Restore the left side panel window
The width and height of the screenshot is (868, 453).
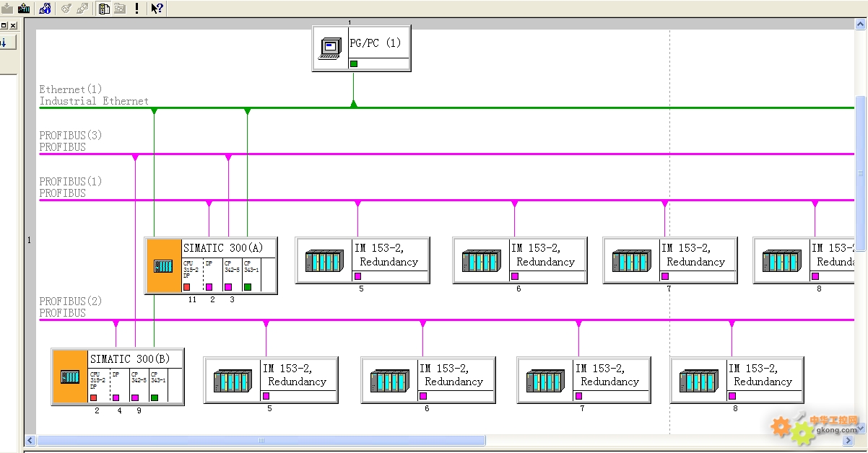click(4, 25)
